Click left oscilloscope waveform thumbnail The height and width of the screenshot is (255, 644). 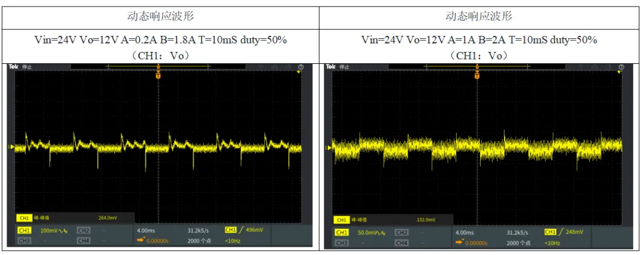pyautogui.click(x=159, y=155)
